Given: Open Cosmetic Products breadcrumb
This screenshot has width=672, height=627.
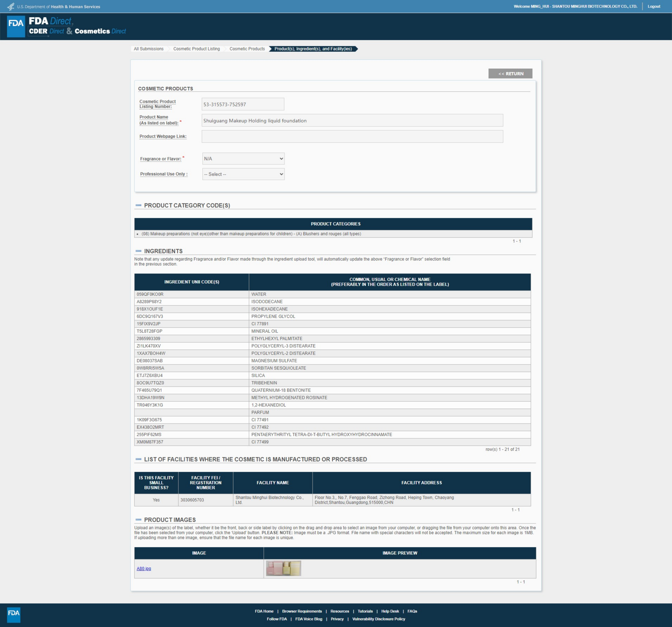Looking at the screenshot, I should [247, 49].
